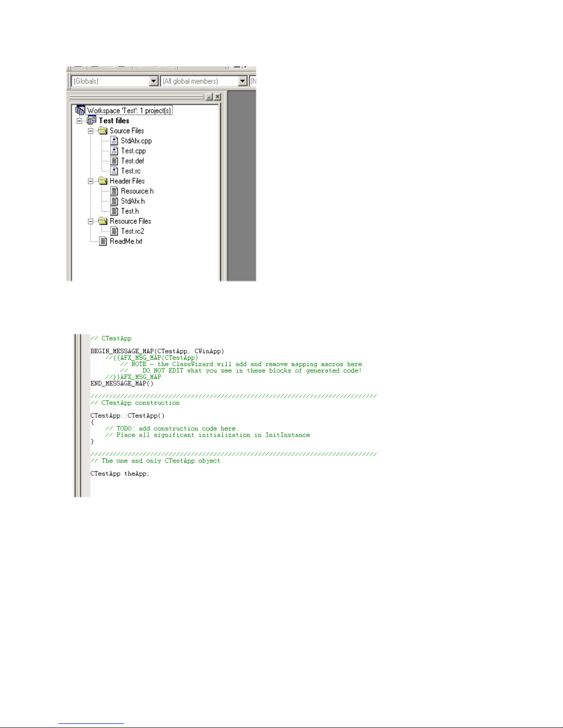Click the Test.h file icon
Screen dimensions: 563x728
[x=114, y=211]
